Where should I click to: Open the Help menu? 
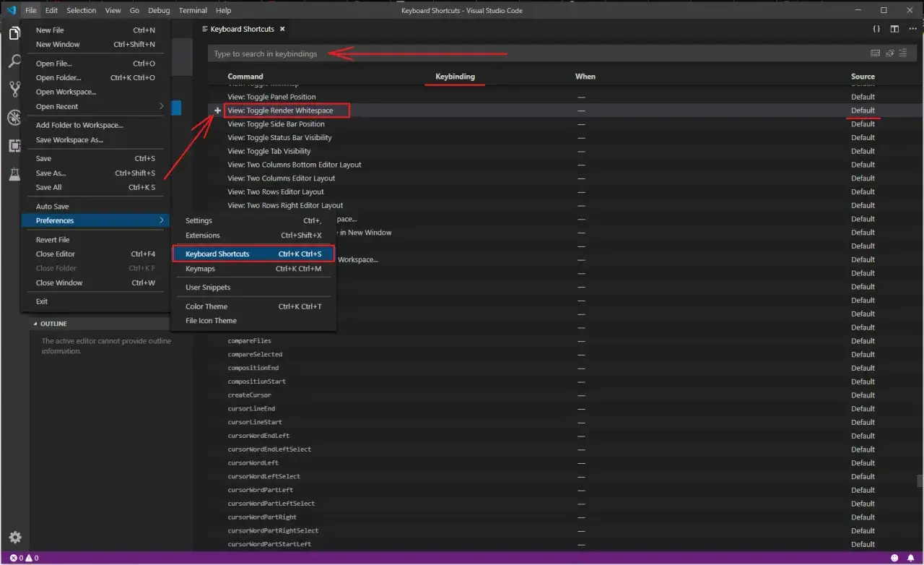click(224, 10)
